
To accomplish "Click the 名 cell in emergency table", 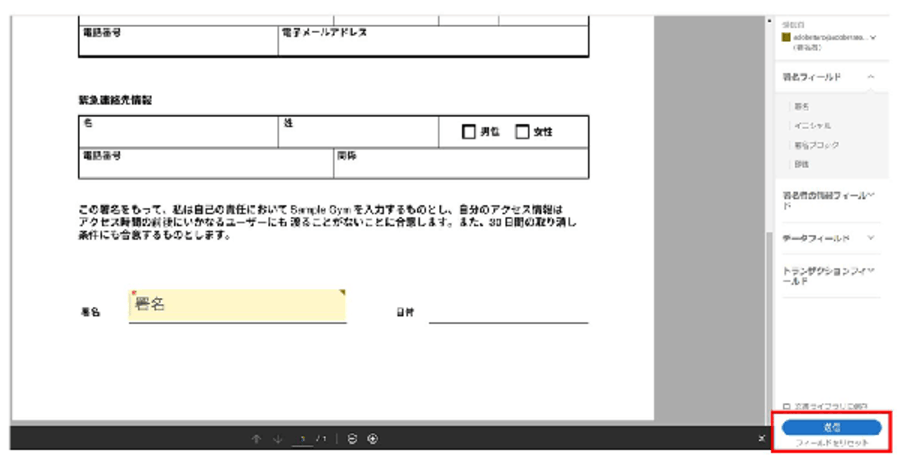I will tap(179, 131).
